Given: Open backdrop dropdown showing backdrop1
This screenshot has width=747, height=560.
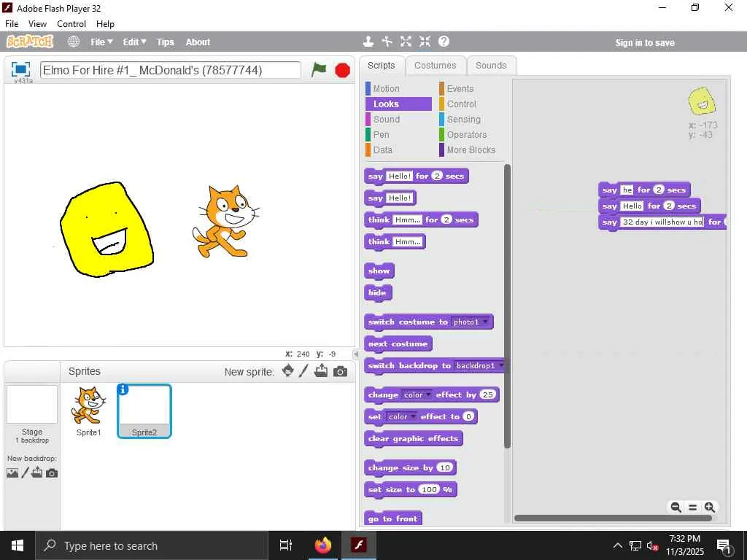Looking at the screenshot, I should click(x=479, y=366).
